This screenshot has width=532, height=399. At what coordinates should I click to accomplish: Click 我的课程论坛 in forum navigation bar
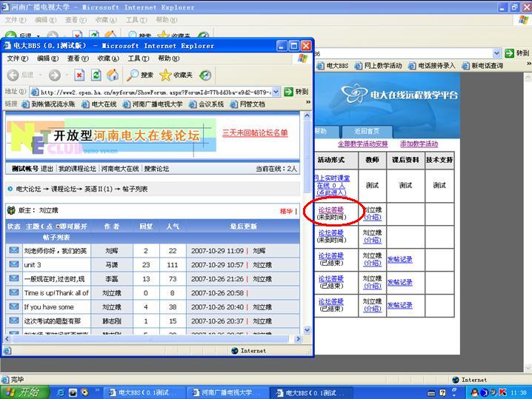(x=77, y=169)
